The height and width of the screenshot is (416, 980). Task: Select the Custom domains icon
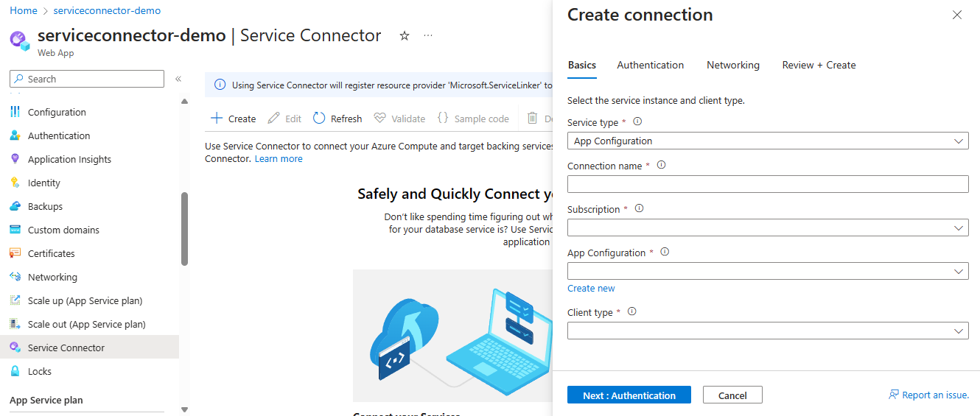click(15, 230)
